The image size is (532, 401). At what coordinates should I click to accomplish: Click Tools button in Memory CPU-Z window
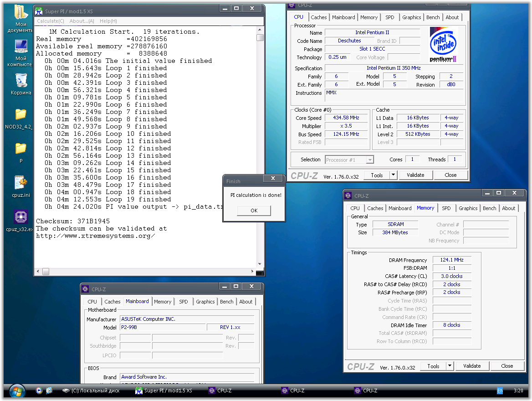pyautogui.click(x=433, y=366)
